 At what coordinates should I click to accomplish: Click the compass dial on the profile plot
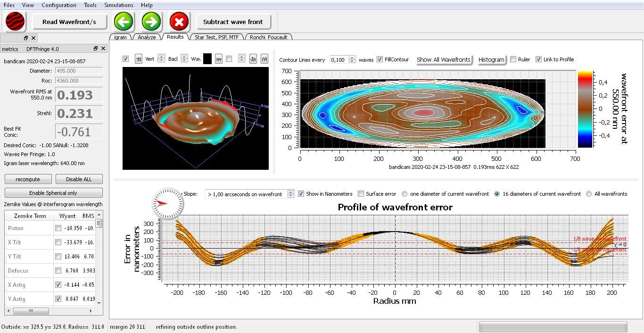tap(166, 203)
